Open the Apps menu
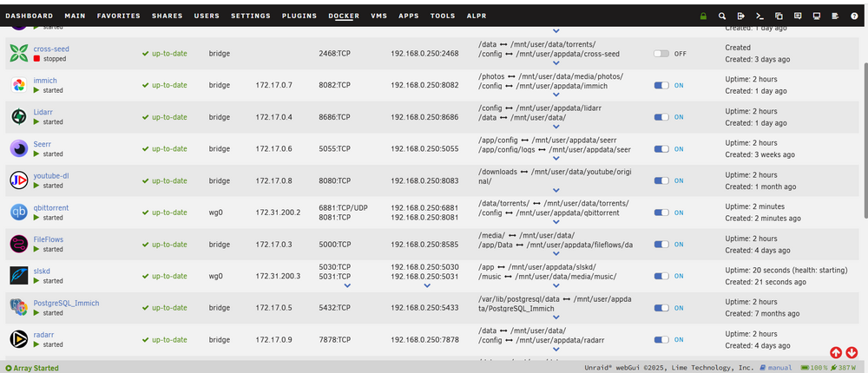 (x=409, y=16)
